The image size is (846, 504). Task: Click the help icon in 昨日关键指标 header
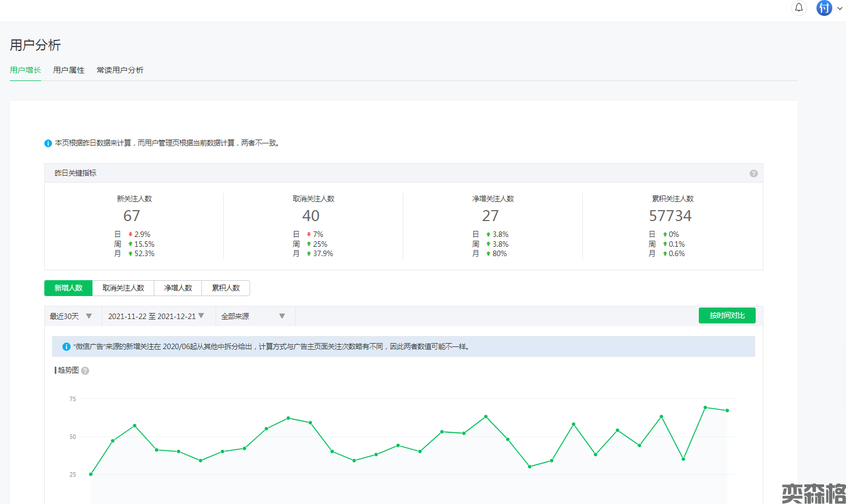point(754,173)
